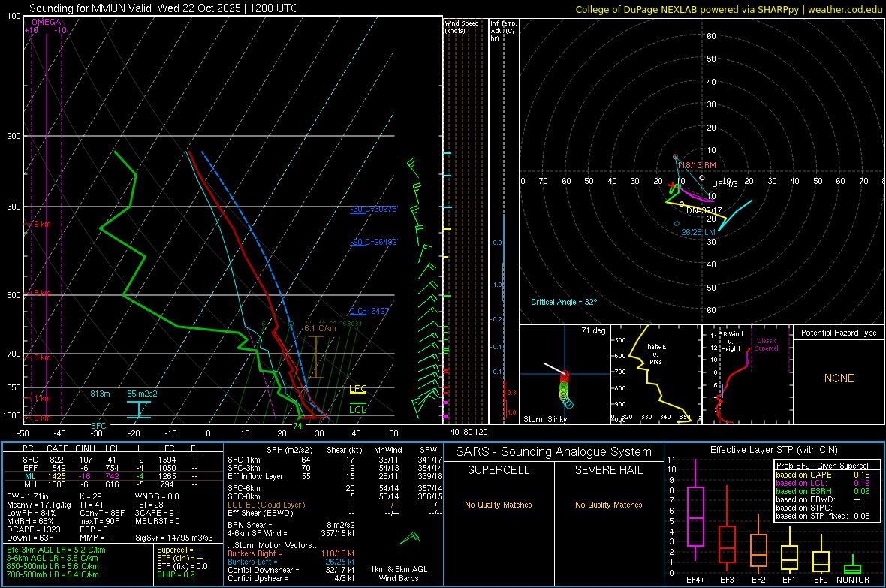Click No Quality Matches under SEVERE HAIL

pos(608,505)
